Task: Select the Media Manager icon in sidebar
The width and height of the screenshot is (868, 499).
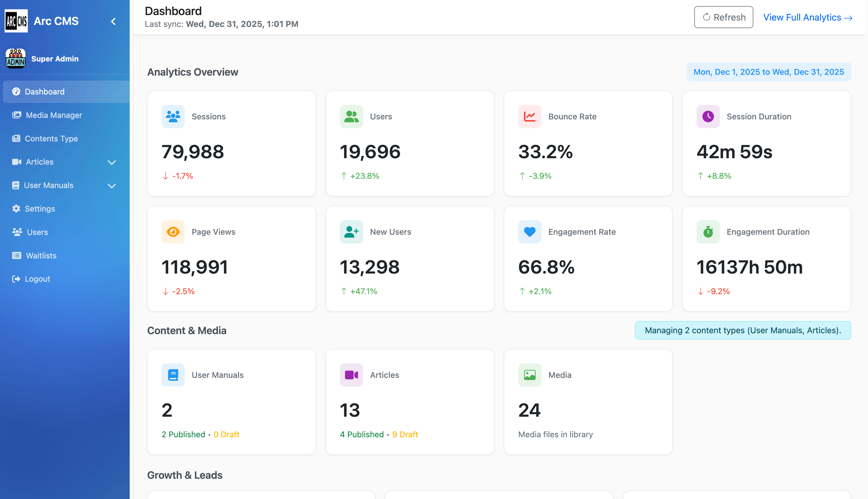Action: [17, 115]
